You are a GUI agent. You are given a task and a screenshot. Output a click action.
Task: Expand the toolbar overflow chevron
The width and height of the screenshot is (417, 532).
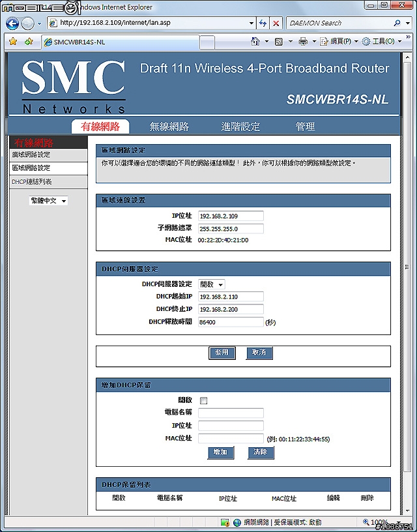[x=408, y=37]
